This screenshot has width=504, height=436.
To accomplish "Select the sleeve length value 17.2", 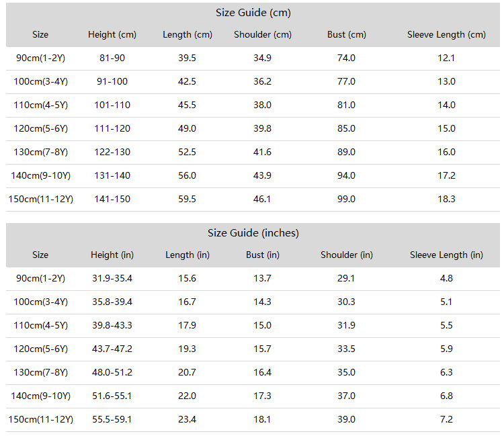I will point(446,176).
